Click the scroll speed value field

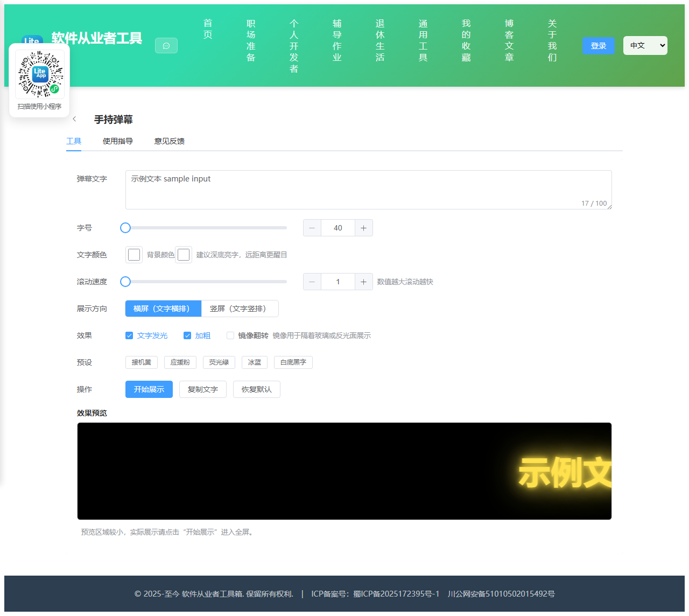338,282
